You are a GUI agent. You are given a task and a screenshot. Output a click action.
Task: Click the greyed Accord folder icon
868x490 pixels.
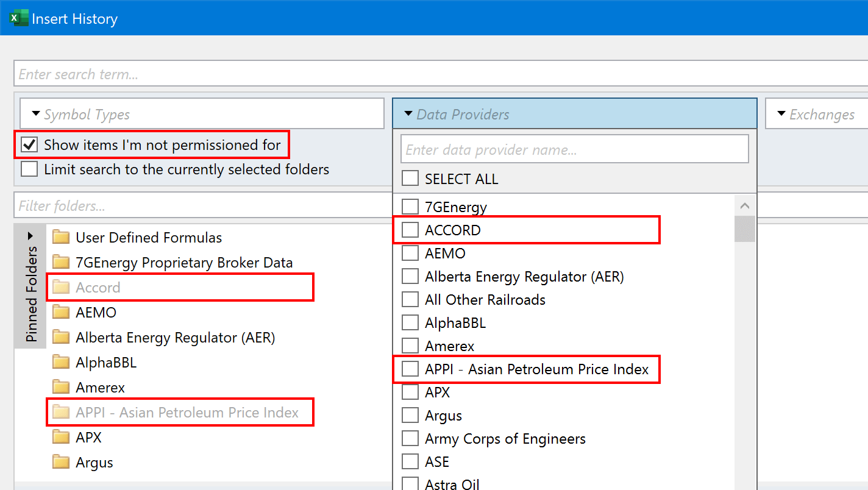(x=61, y=287)
